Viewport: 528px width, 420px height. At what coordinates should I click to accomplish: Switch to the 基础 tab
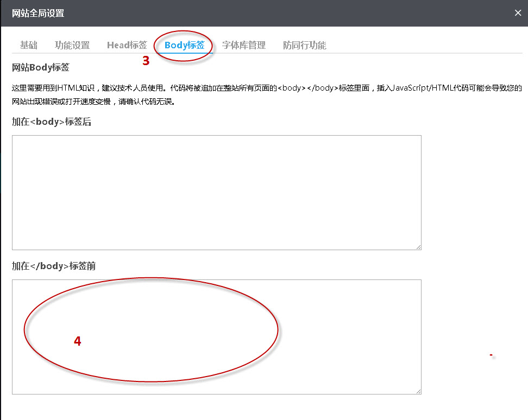coord(29,46)
